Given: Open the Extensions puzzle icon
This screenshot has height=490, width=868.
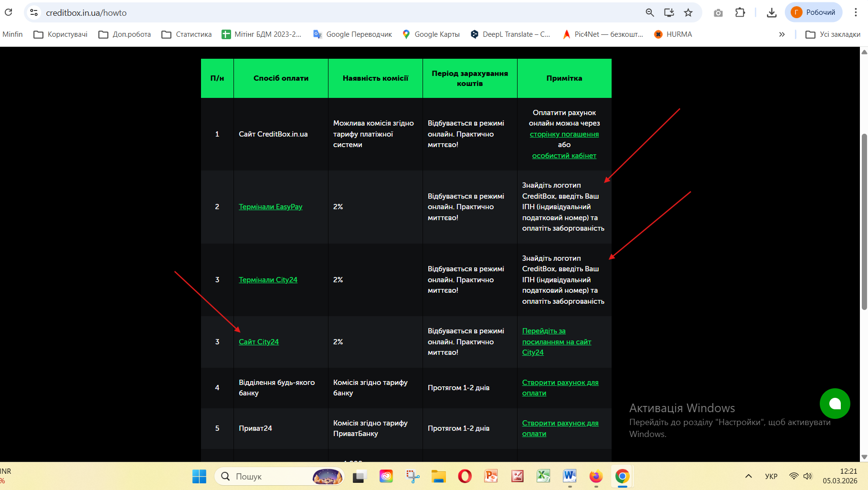Looking at the screenshot, I should [740, 12].
